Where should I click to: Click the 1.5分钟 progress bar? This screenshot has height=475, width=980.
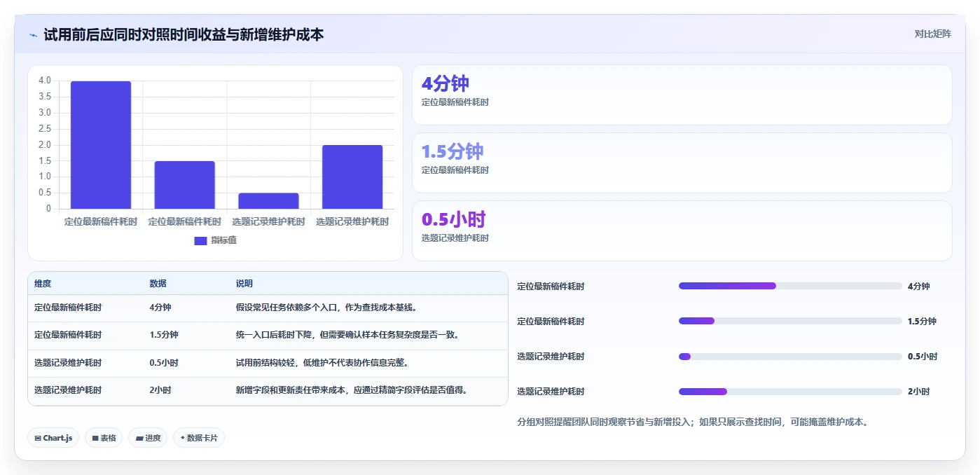point(790,321)
